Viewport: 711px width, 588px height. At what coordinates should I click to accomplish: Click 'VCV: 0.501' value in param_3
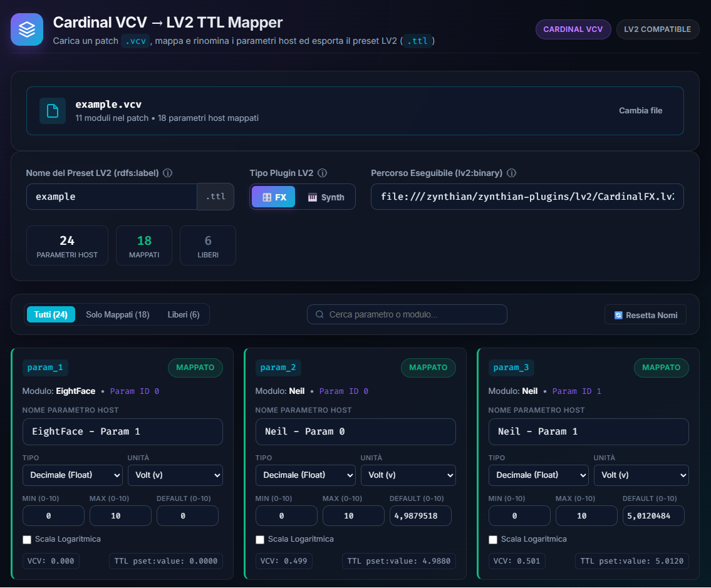(517, 561)
